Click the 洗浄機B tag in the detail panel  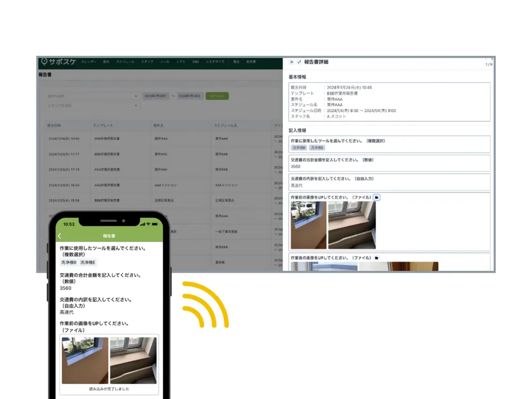coord(299,147)
